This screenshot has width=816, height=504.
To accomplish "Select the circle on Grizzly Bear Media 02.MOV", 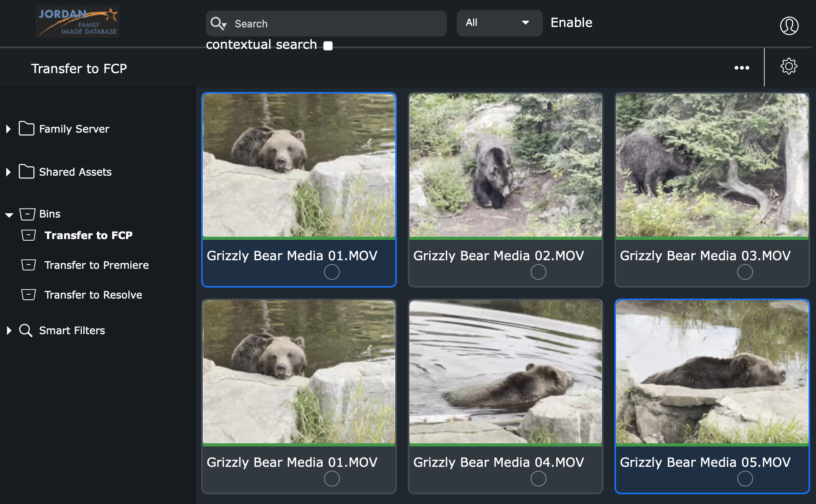I will click(x=538, y=272).
